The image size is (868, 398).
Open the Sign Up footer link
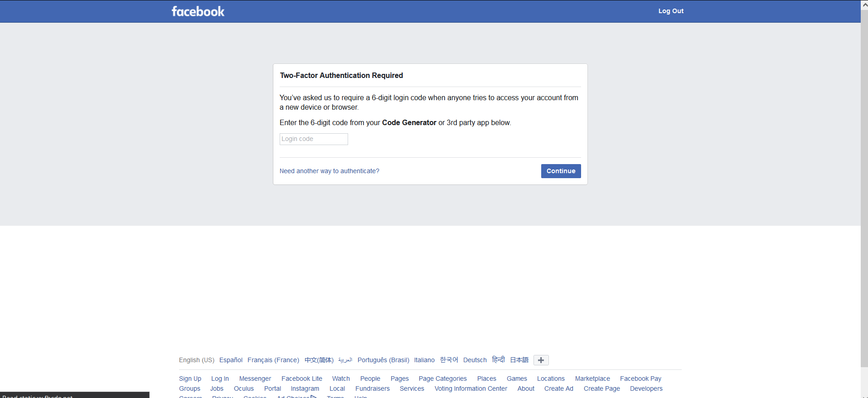[190, 379]
